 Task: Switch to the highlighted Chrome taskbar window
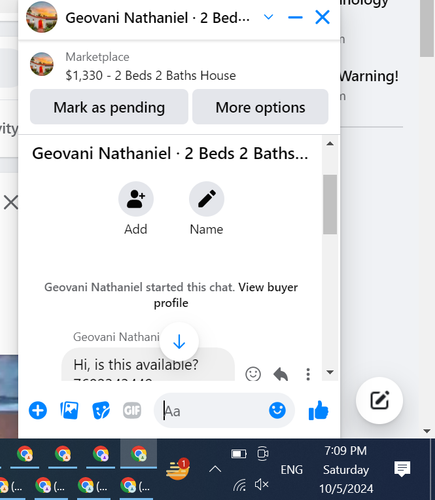click(139, 454)
